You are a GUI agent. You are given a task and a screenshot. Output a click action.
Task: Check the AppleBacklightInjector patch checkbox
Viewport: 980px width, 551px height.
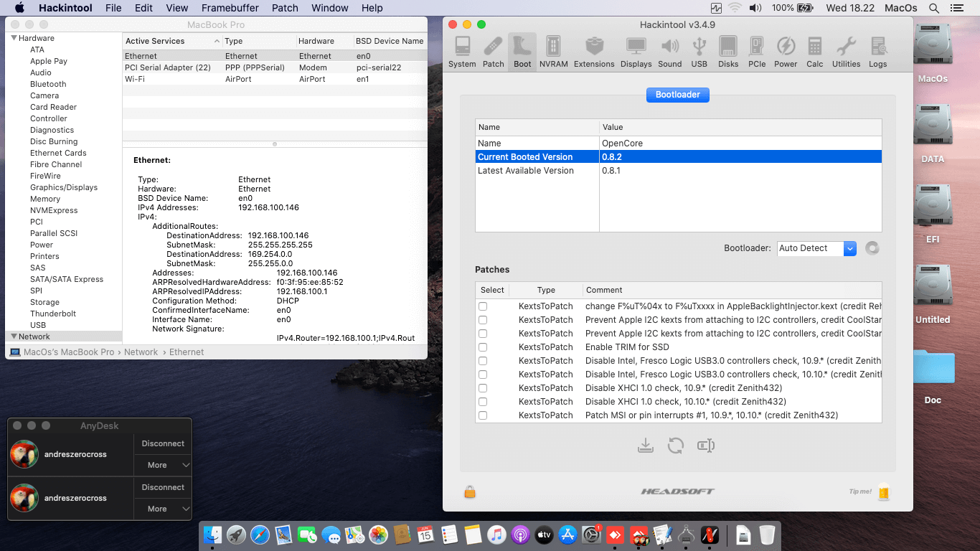483,306
